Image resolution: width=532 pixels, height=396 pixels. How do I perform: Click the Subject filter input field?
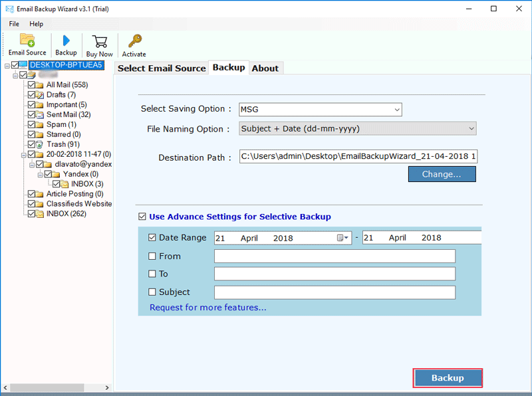pyautogui.click(x=334, y=292)
